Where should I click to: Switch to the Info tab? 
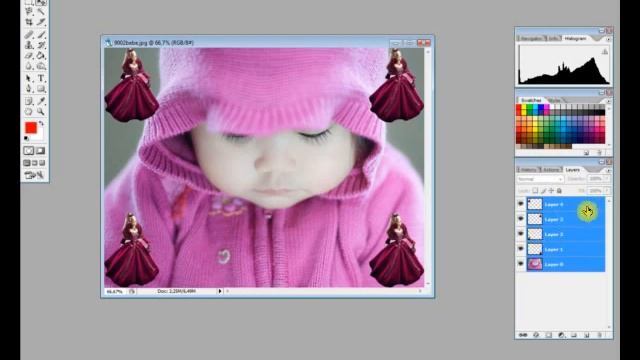coord(553,38)
